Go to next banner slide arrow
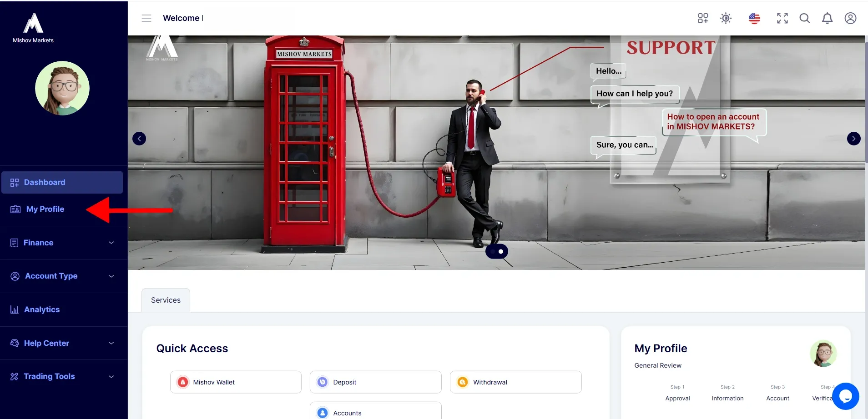Screen dimensions: 868x419 point(853,139)
